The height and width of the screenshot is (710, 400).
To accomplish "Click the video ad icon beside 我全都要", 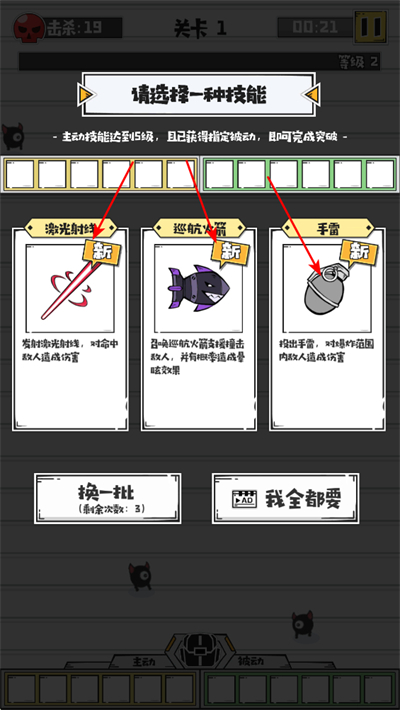I will (244, 499).
